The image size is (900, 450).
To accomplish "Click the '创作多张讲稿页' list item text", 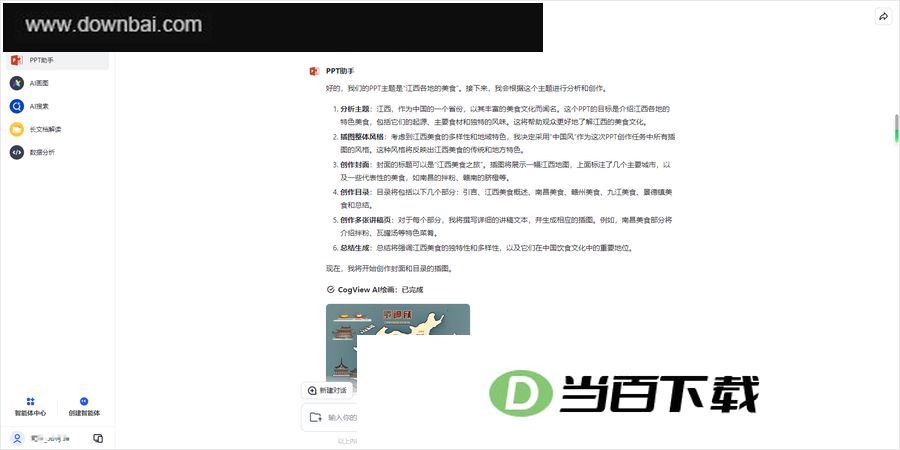I will (506, 226).
